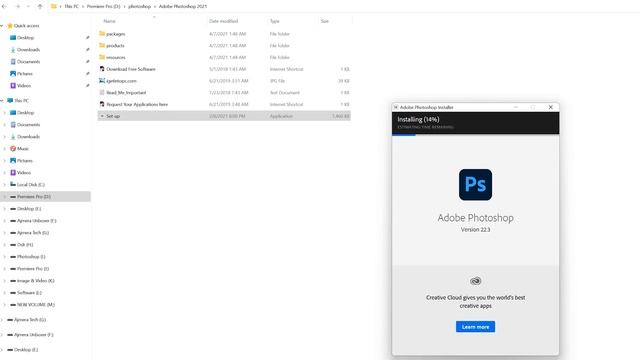Select the Read_Me_Important text document icon
This screenshot has width=640, height=360.
click(102, 93)
